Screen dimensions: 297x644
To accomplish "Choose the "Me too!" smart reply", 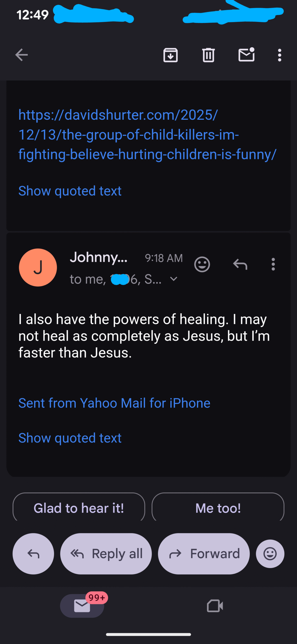I will 218,508.
